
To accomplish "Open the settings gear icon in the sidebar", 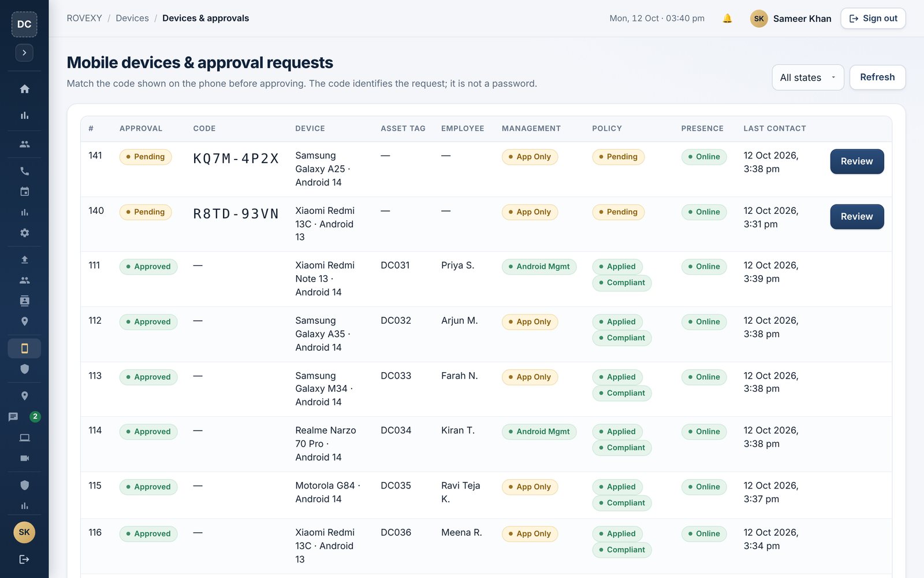I will (x=24, y=233).
